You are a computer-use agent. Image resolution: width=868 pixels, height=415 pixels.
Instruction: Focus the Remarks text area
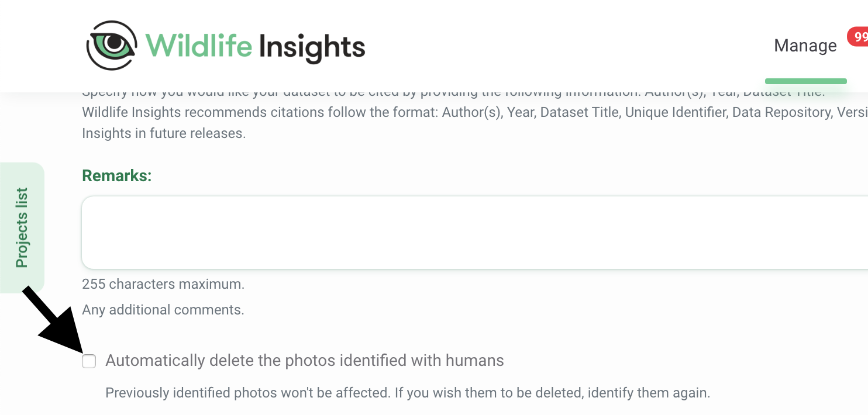click(474, 233)
